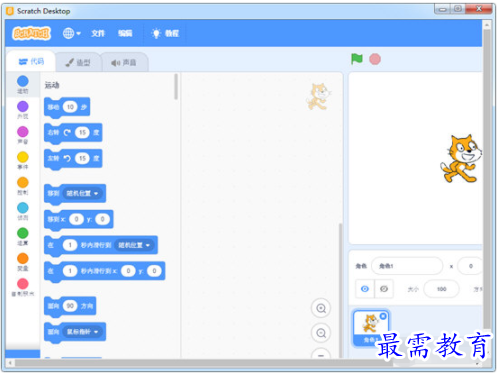499x377 pixels.
Task: Show the sprite with the eye icon
Action: pyautogui.click(x=365, y=289)
